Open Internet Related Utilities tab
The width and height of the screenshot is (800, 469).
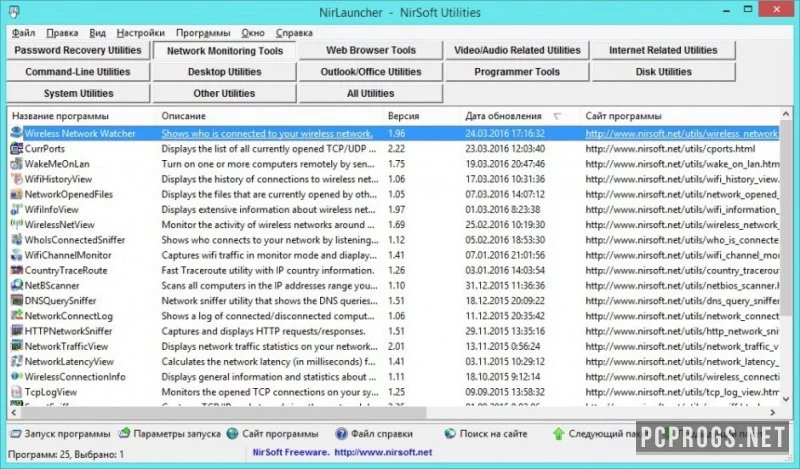[x=663, y=50]
